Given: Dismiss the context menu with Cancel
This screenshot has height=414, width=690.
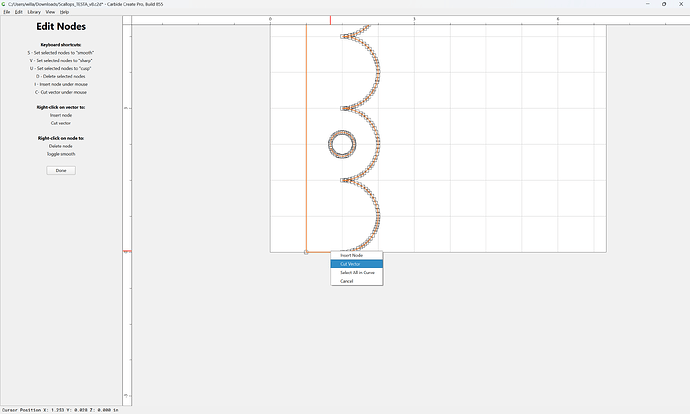Looking at the screenshot, I should pyautogui.click(x=357, y=281).
